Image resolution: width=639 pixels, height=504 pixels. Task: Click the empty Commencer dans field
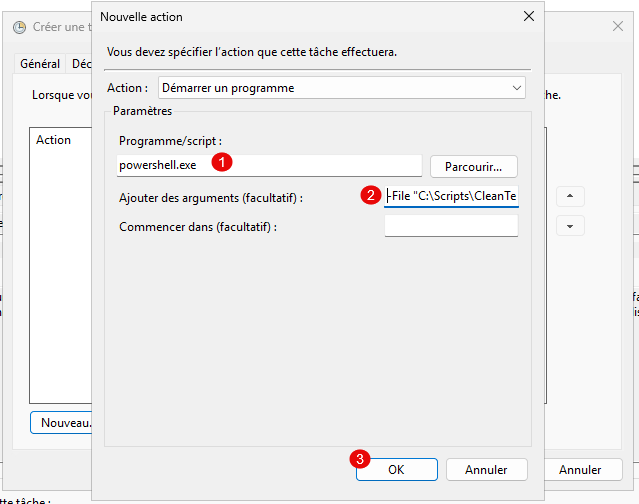[451, 226]
